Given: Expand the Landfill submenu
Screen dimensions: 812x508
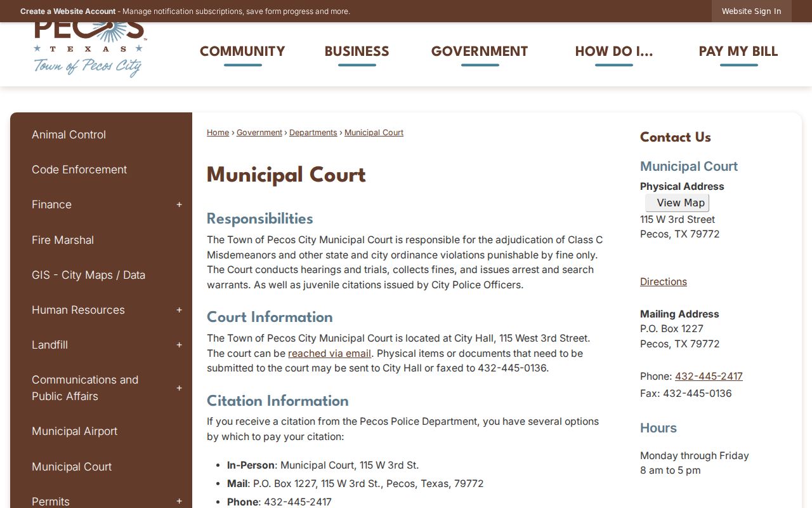Looking at the screenshot, I should click(179, 345).
